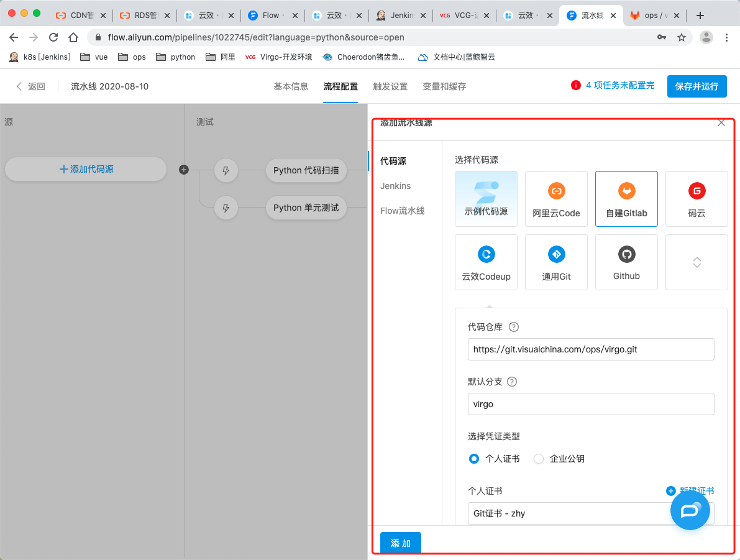The width and height of the screenshot is (740, 560).
Task: Go back with the browser back arrow
Action: coord(14,37)
